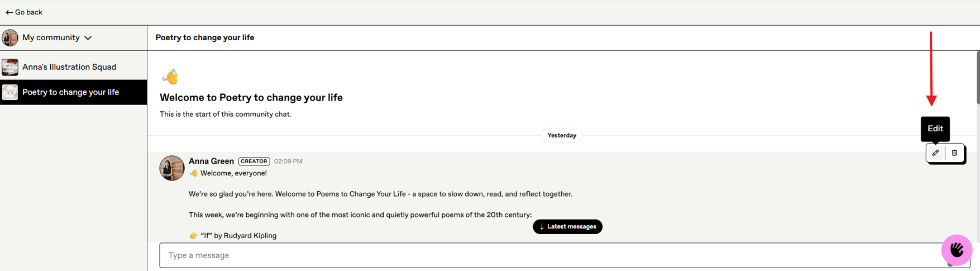The width and height of the screenshot is (980, 271).
Task: Click the Anna Green author name
Action: 211,161
